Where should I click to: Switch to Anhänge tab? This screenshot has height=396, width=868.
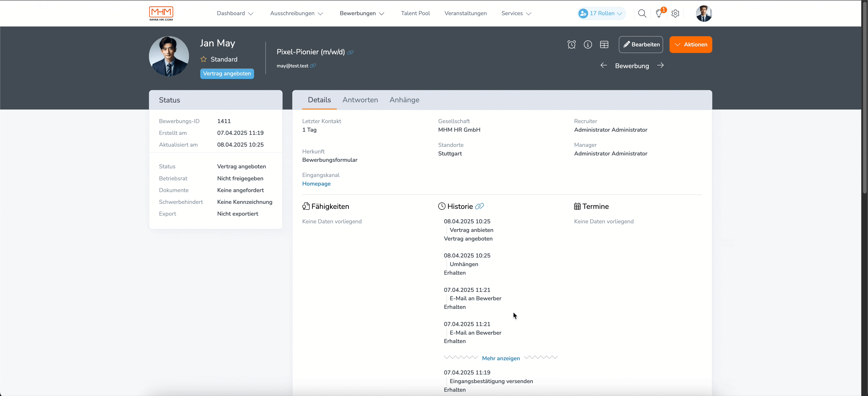pyautogui.click(x=404, y=100)
